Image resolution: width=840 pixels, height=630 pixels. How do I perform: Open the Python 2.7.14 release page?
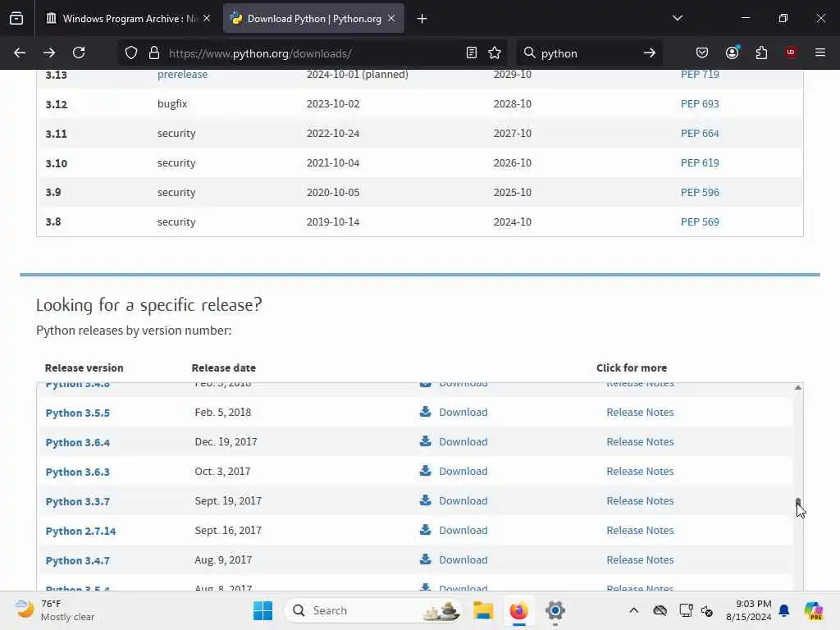click(x=81, y=531)
